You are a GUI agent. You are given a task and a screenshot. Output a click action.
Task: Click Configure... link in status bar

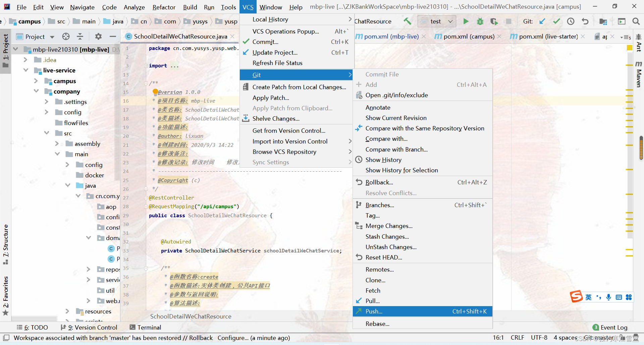233,338
